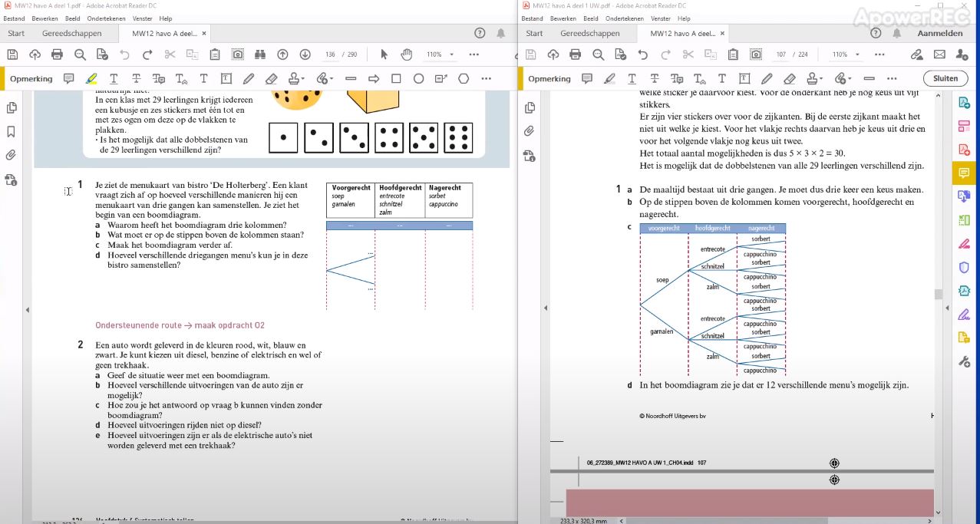
Task: Expand attach file dropdown in left window
Action: 332,79
